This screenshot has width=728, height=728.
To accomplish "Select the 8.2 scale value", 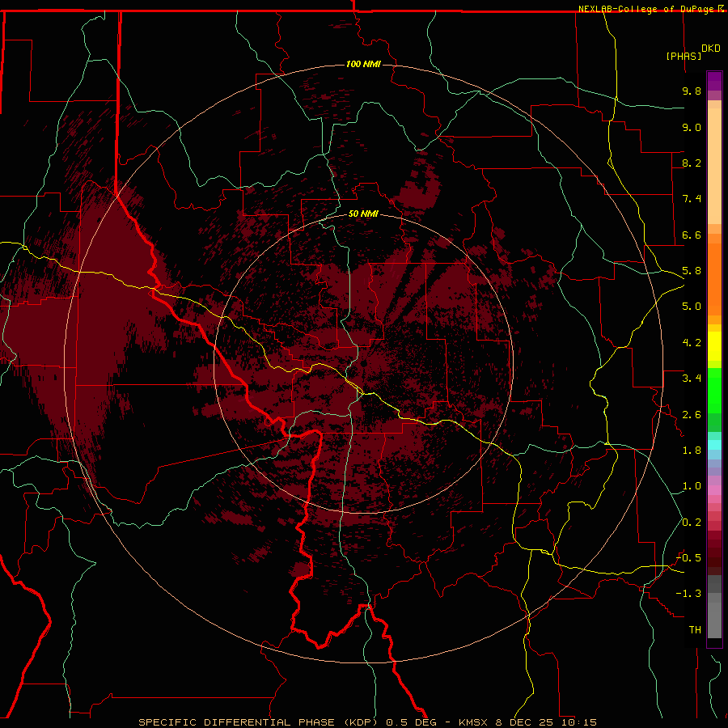I will 692,163.
